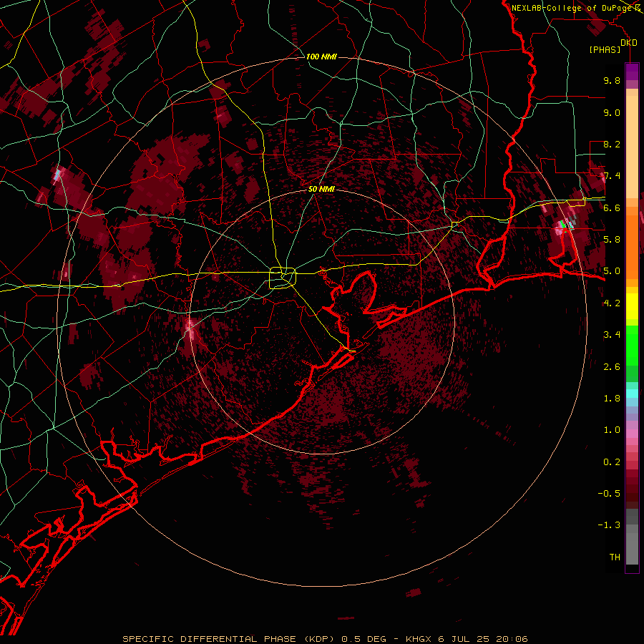Click the 50 NMI range ring label
644x644 pixels.
tap(321, 189)
